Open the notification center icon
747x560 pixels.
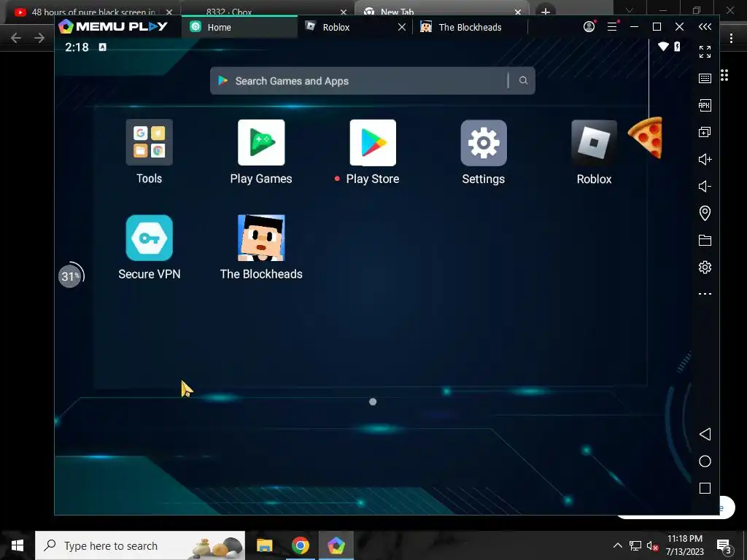click(724, 545)
